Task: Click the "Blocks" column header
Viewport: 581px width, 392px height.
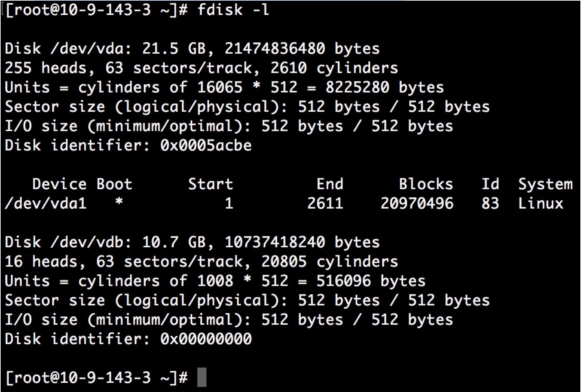Action: 426,184
